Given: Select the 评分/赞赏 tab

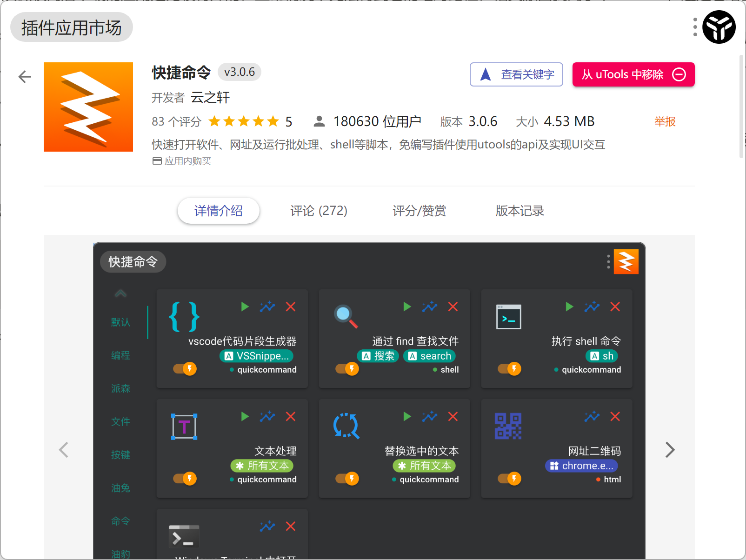Looking at the screenshot, I should [420, 211].
